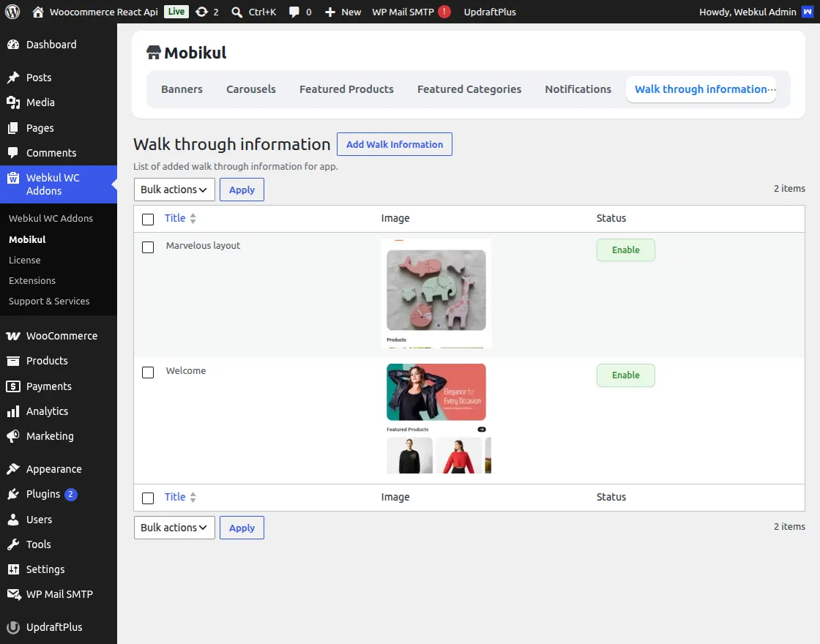820x644 pixels.
Task: Open the comments bubble icon in admin bar
Action: coord(294,12)
